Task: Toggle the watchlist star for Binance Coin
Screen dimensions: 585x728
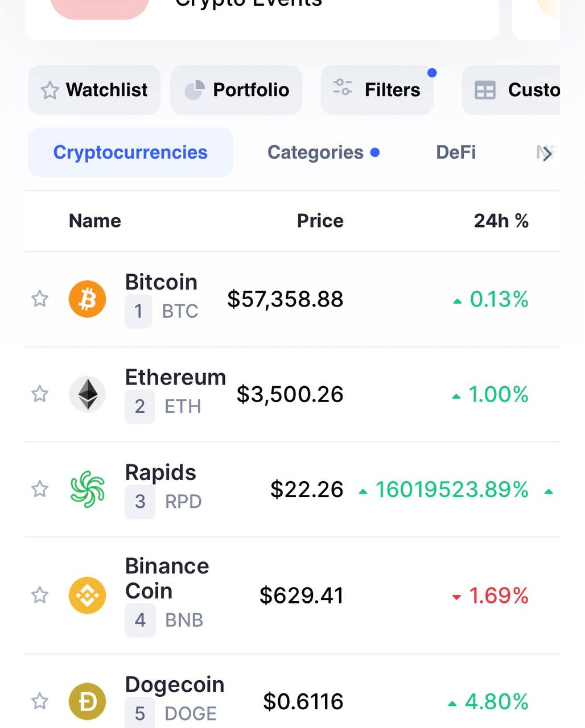Action: tap(39, 595)
